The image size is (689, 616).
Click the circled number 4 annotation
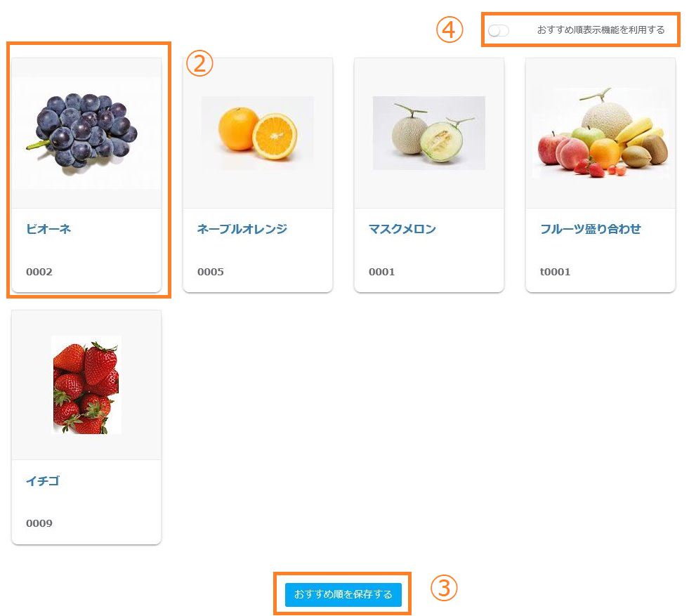point(450,30)
